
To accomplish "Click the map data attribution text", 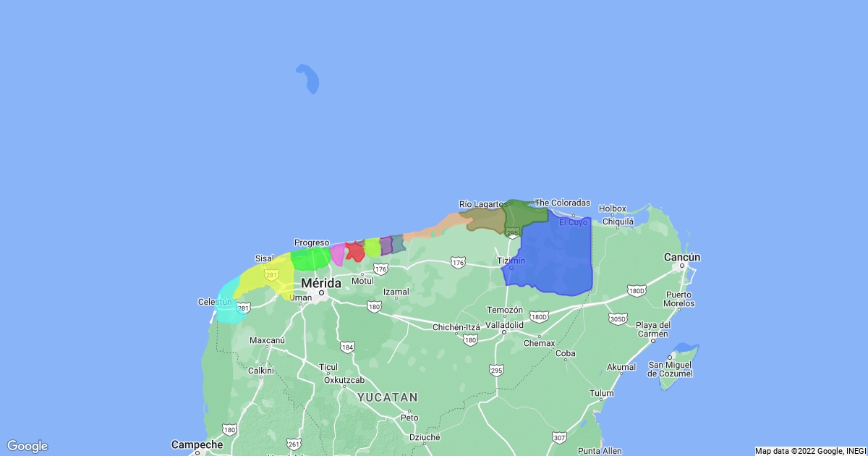I will click(x=809, y=451).
